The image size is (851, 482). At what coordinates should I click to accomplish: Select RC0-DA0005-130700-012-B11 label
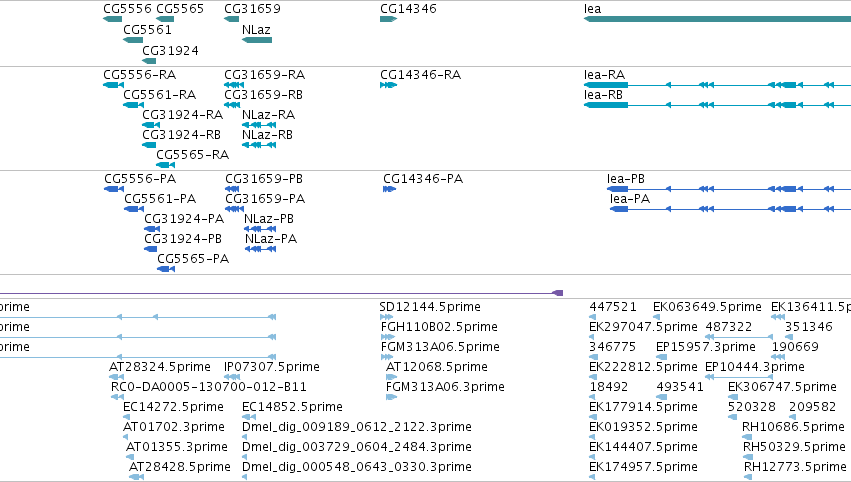click(x=209, y=387)
